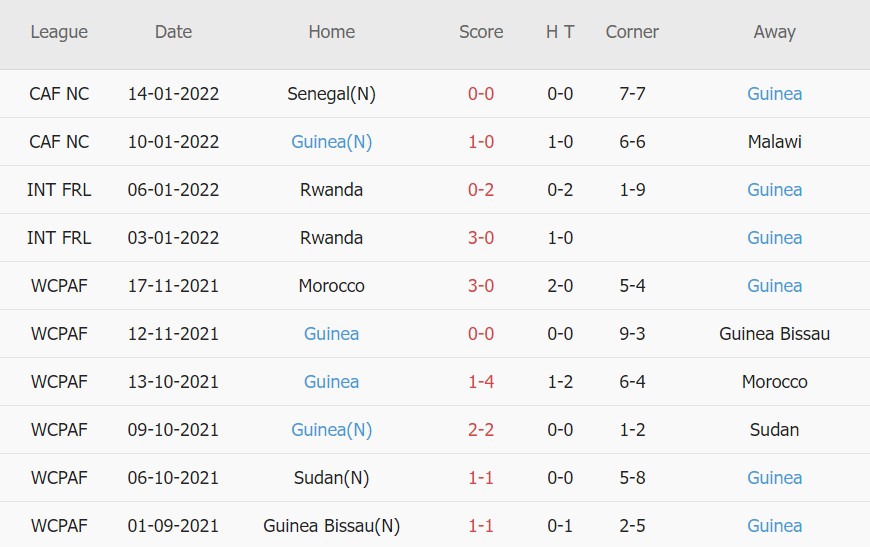Open the 2-2 score against Sudan
Viewport: 870px width, 547px height.
481,430
